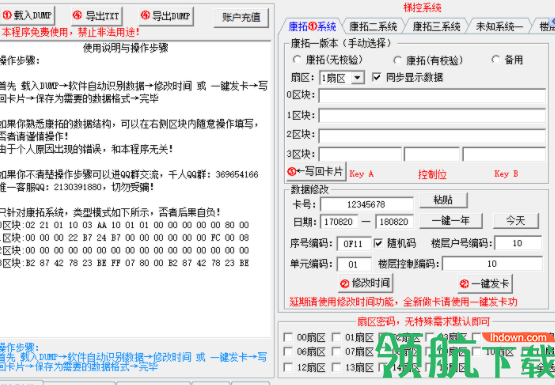
Task: Click the 0区块 data field
Action: 432,96
